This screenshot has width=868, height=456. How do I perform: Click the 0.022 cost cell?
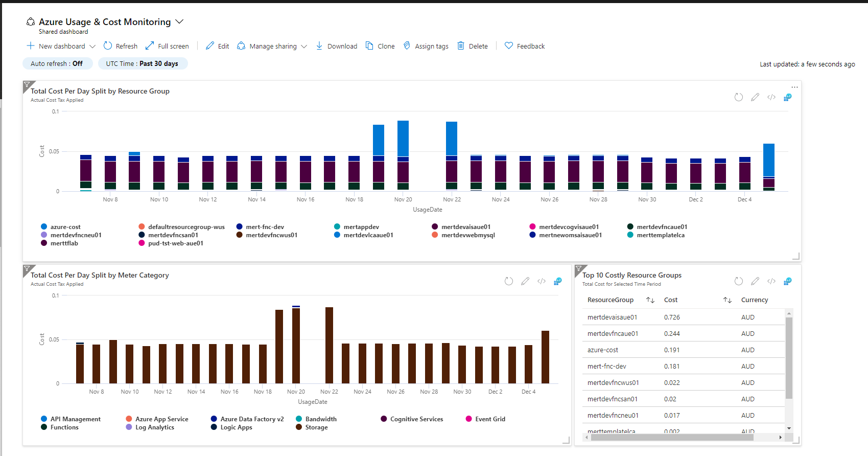pyautogui.click(x=672, y=382)
